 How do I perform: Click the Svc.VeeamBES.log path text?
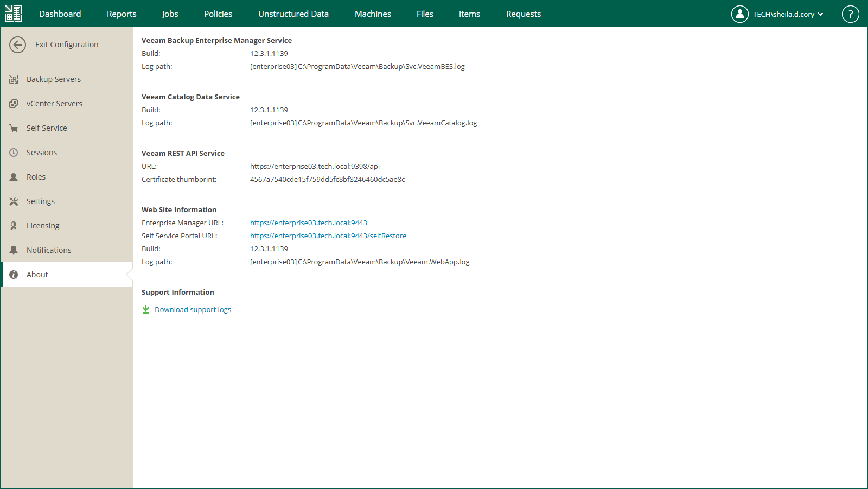click(x=358, y=67)
